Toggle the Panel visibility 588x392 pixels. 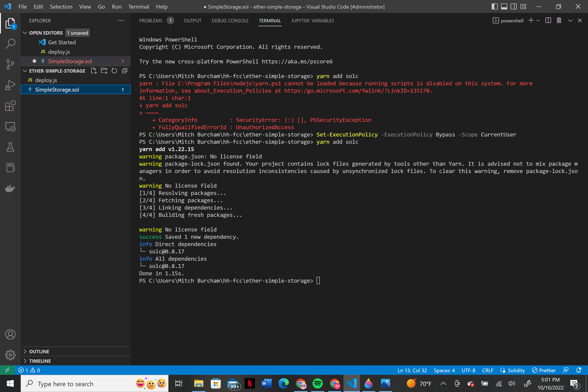(x=504, y=6)
